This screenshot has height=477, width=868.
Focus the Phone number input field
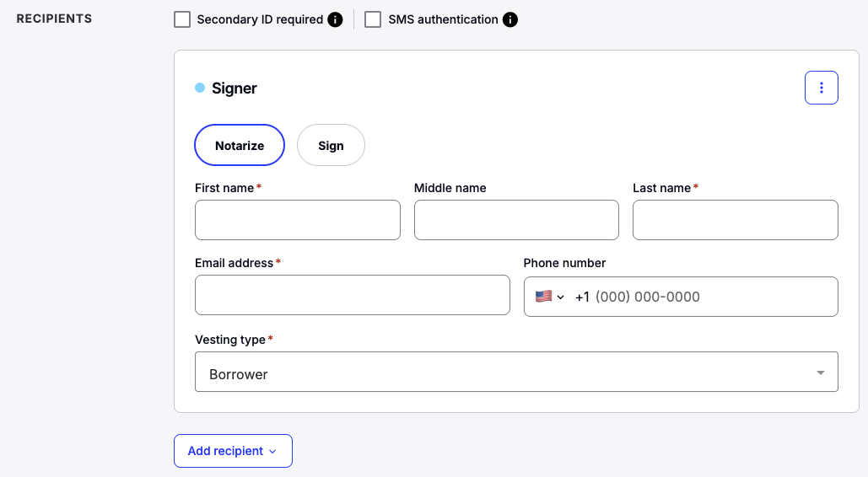(x=681, y=297)
